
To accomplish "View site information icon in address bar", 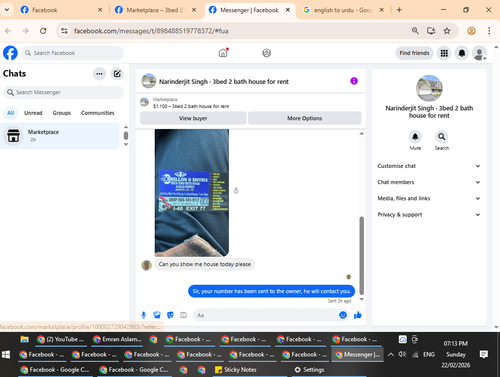I will (64, 31).
